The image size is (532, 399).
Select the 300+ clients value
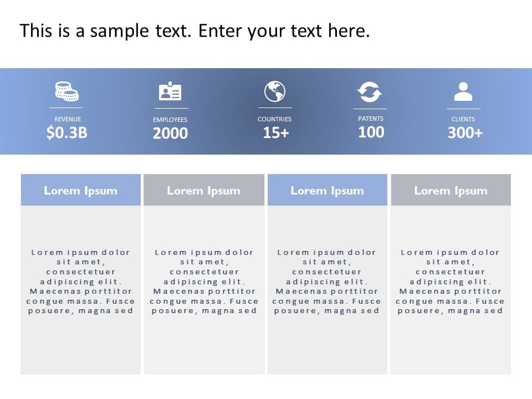(x=465, y=132)
